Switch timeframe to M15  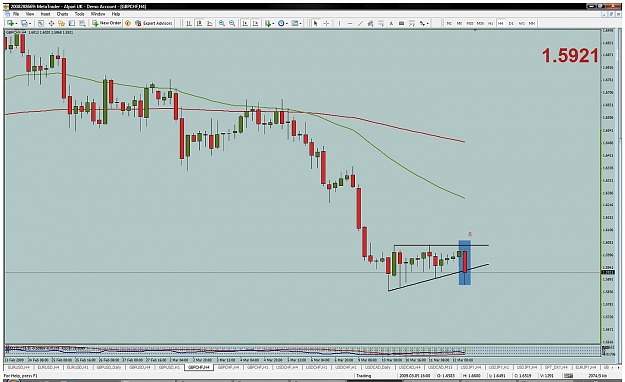(470, 23)
